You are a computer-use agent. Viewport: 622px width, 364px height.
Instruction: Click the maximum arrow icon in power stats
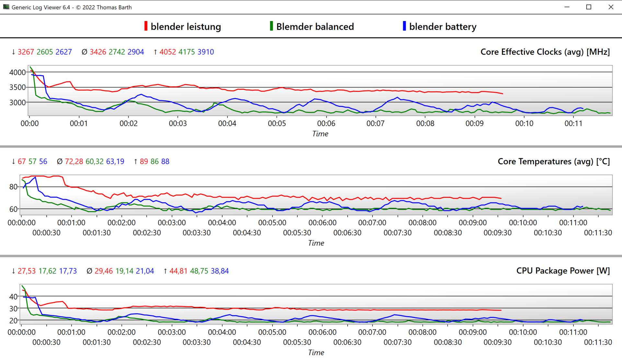165,271
